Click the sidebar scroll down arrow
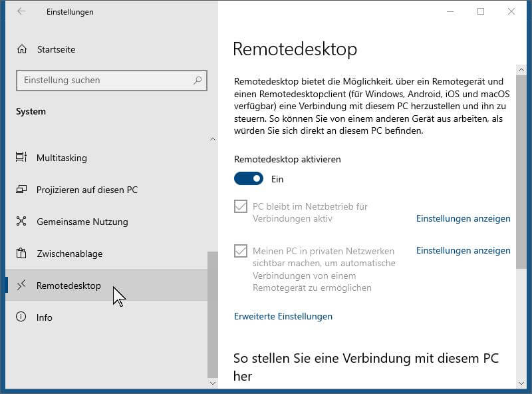Image resolution: width=532 pixels, height=394 pixels. click(x=213, y=383)
